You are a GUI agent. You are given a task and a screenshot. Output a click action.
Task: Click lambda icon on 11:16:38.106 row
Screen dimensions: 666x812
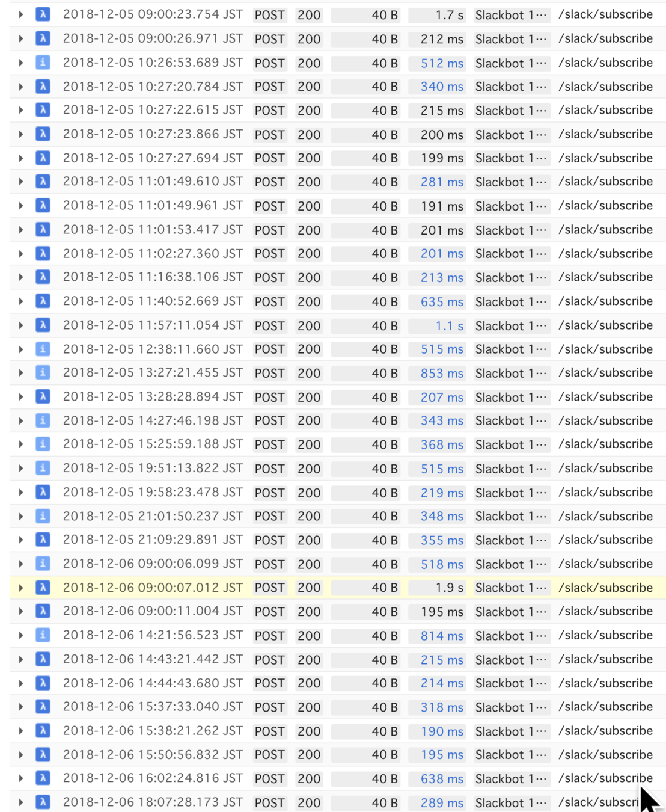tap(43, 277)
